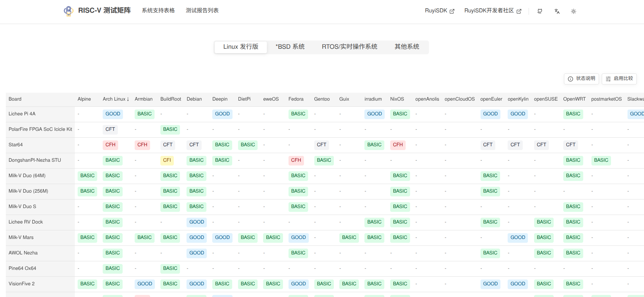Select the VisionFive 2 board row label
The height and width of the screenshot is (297, 644).
point(22,284)
